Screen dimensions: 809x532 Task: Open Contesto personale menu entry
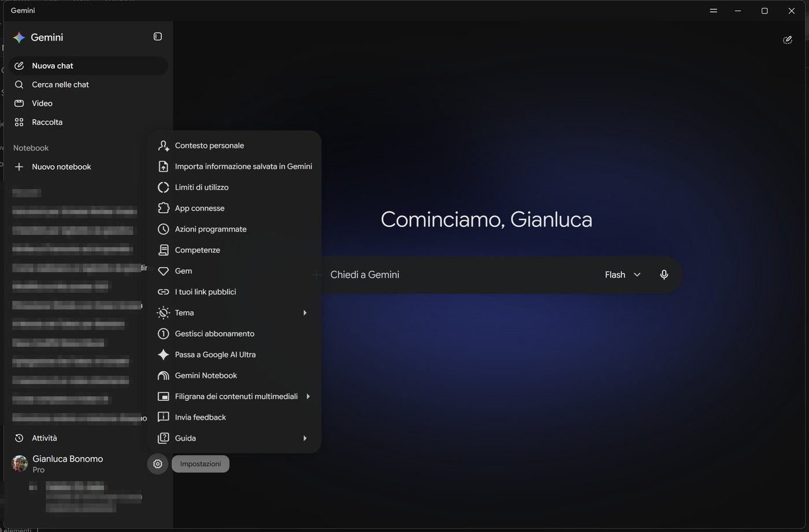click(x=234, y=146)
